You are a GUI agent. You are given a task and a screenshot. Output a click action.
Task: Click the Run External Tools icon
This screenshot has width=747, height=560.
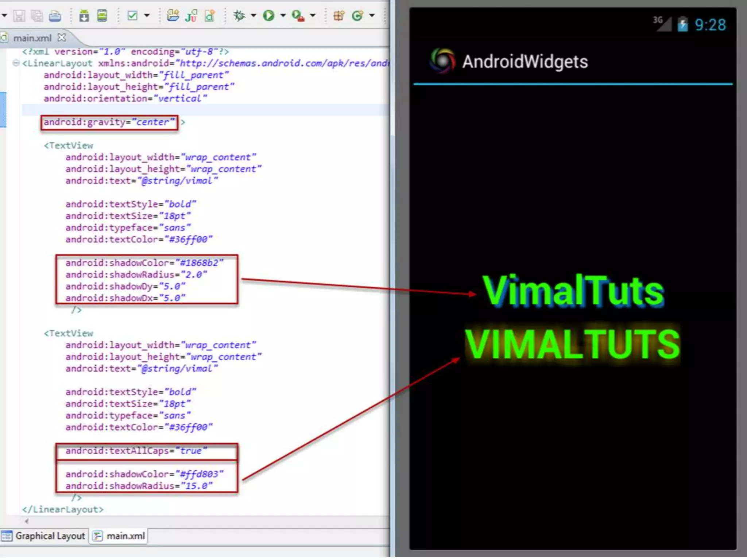tap(298, 16)
